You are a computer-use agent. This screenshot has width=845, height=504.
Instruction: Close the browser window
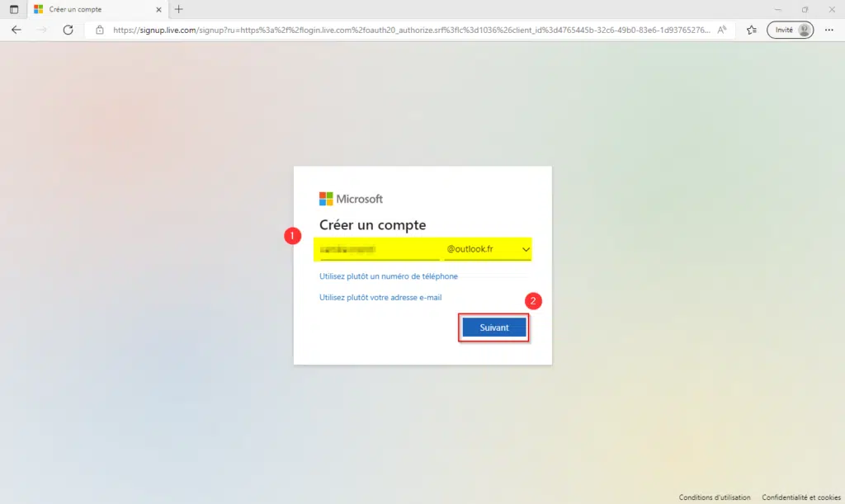point(832,9)
